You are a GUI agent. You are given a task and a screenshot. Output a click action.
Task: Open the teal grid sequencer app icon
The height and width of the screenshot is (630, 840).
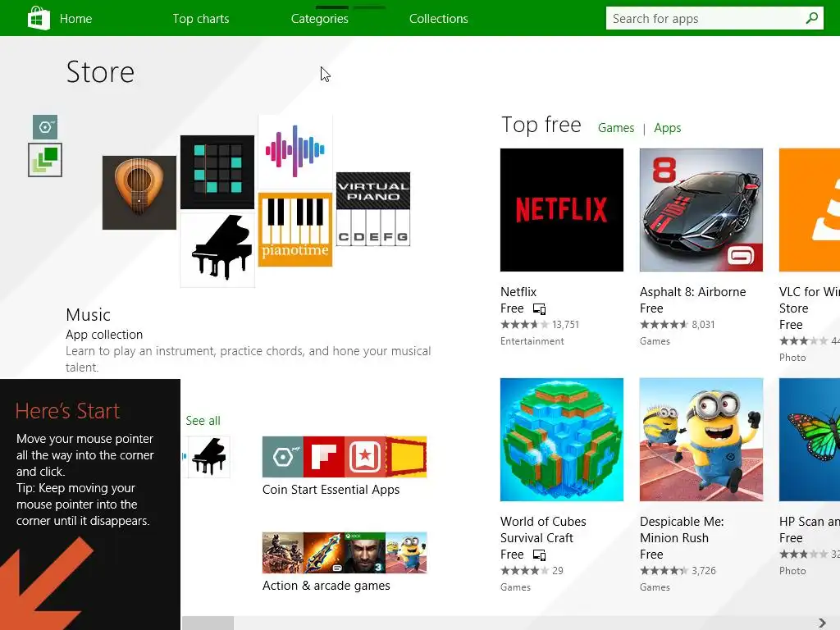(217, 172)
